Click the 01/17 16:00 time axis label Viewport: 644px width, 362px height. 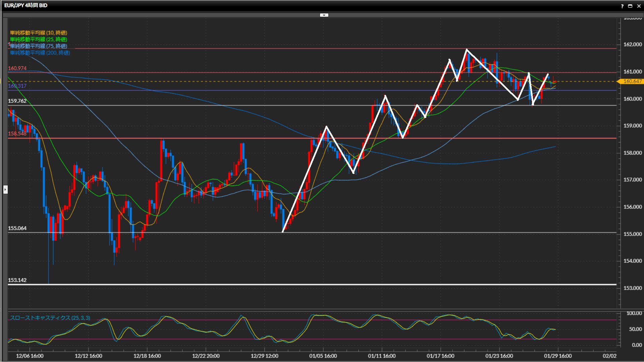[440, 356]
